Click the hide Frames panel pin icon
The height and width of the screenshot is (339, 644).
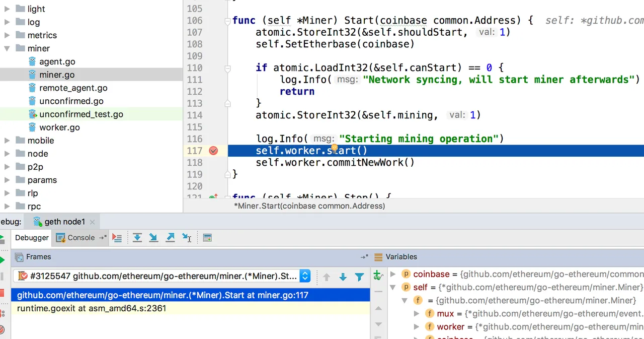364,257
